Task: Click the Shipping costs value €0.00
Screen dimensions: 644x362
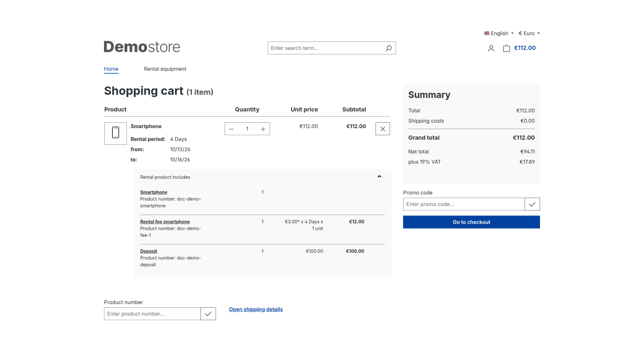Action: tap(528, 121)
